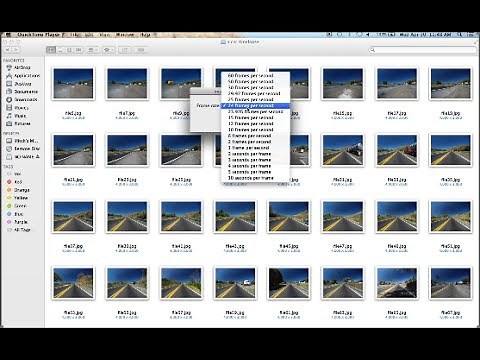Select the file15.jpg thumbnail
This screenshot has height=360, width=480.
click(x=343, y=83)
